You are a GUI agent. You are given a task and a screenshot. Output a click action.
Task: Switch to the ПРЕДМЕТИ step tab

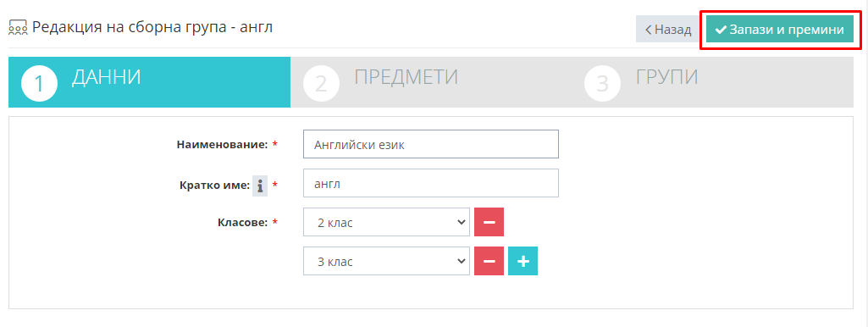(x=431, y=82)
